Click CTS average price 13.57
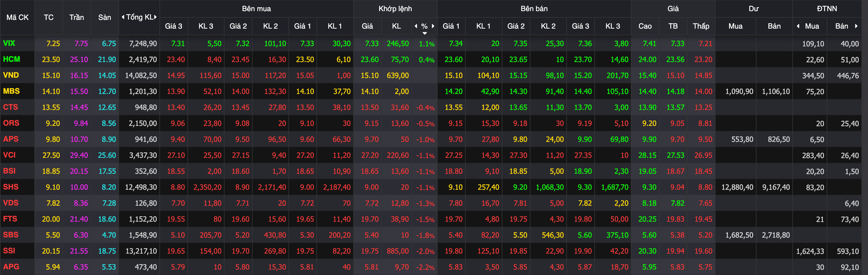Image resolution: width=868 pixels, height=275 pixels. tap(675, 107)
